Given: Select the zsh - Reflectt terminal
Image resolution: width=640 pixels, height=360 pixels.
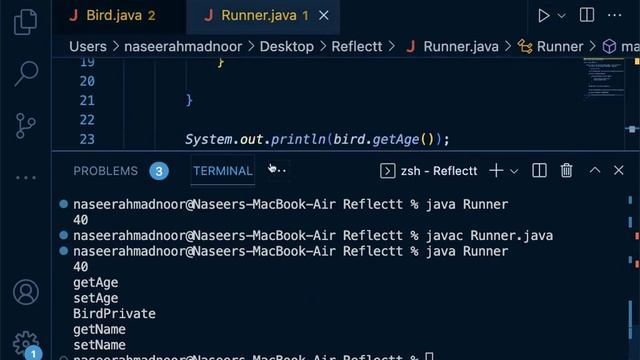Looking at the screenshot, I should [429, 171].
